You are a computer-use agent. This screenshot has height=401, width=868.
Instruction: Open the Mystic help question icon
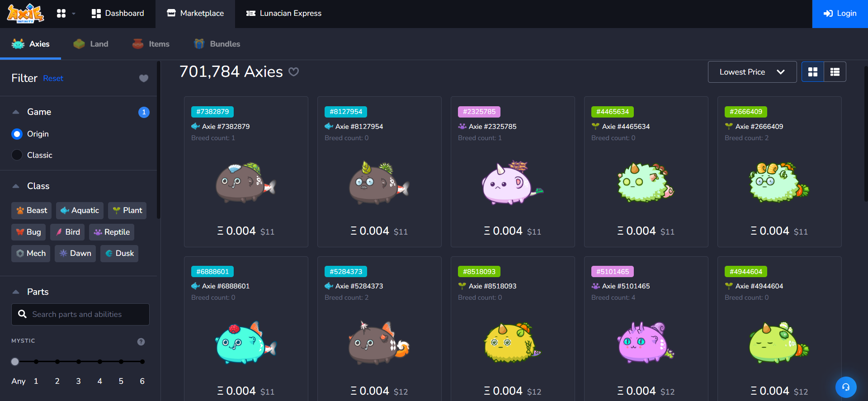pos(141,341)
